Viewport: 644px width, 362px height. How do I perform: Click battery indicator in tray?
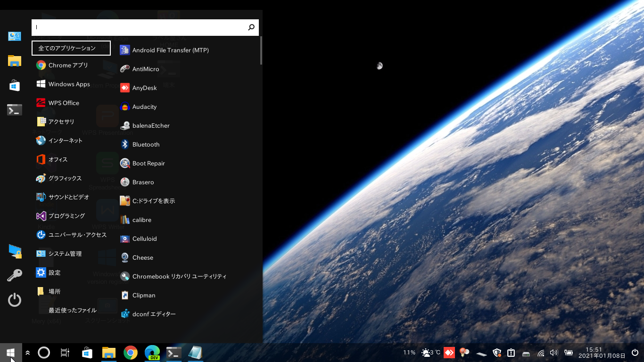(x=569, y=353)
